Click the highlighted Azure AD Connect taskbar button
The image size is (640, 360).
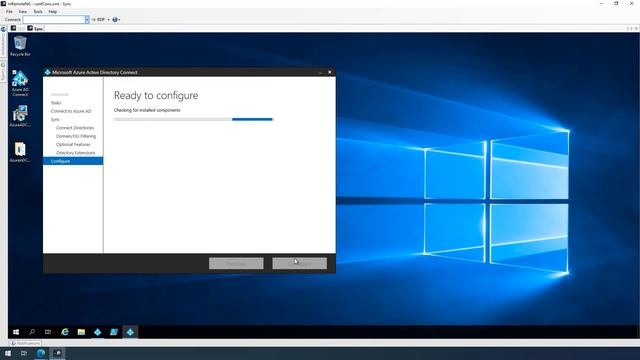[130, 332]
